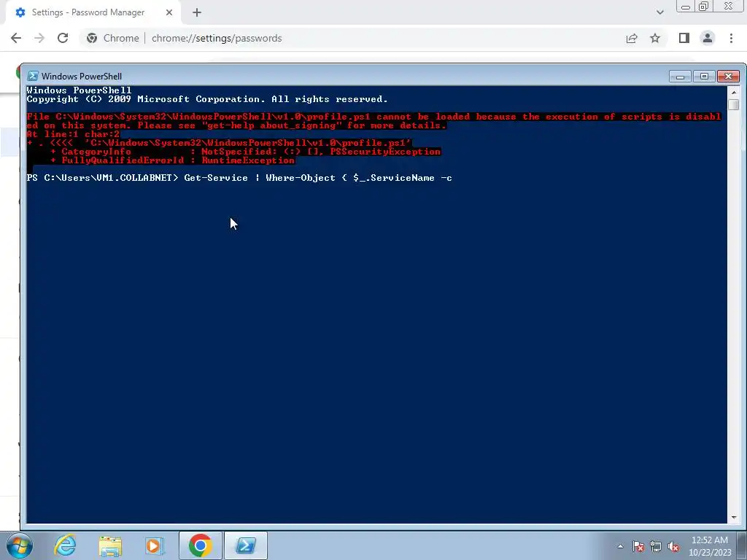Expand Chrome's tab search chevron

point(659,12)
